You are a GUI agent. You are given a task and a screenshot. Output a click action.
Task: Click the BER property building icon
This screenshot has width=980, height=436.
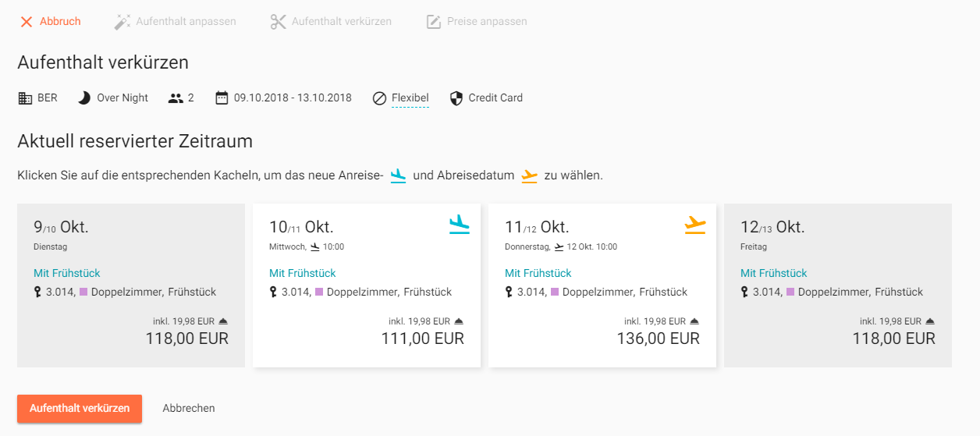[25, 98]
